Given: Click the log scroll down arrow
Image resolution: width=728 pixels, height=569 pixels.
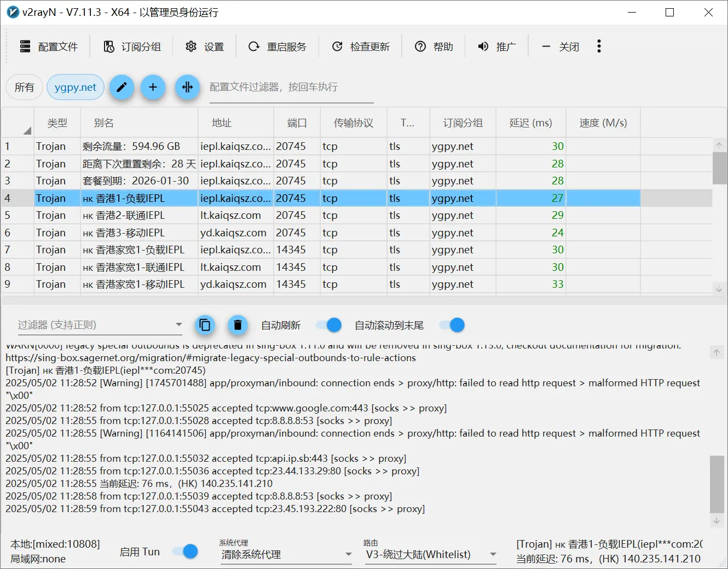Looking at the screenshot, I should (x=717, y=521).
